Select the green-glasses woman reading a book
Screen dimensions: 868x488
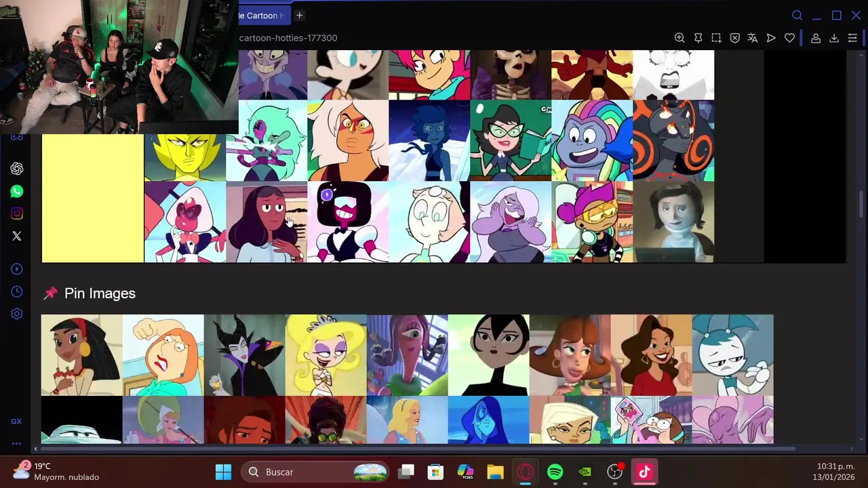click(511, 141)
